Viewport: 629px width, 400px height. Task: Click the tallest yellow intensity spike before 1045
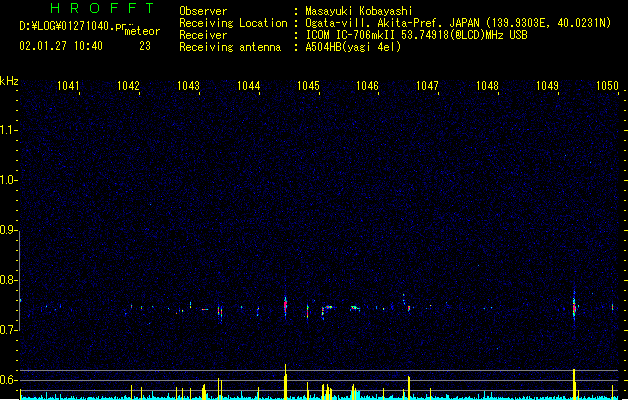pos(286,382)
